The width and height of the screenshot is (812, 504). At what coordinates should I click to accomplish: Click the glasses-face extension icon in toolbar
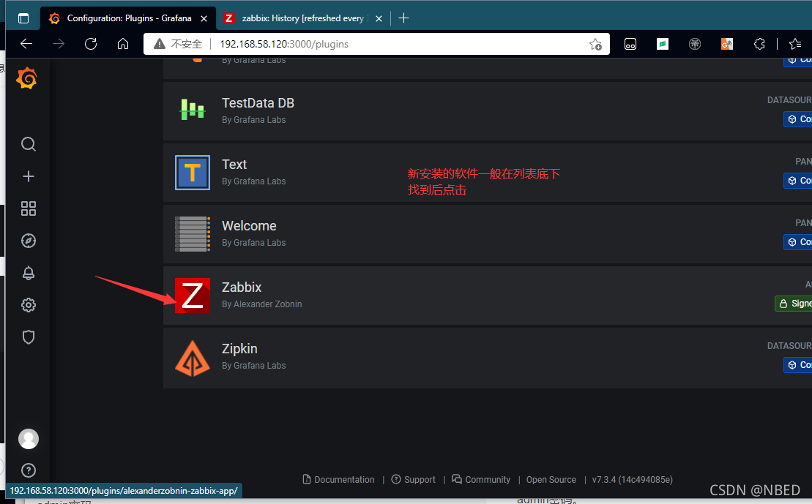(630, 44)
